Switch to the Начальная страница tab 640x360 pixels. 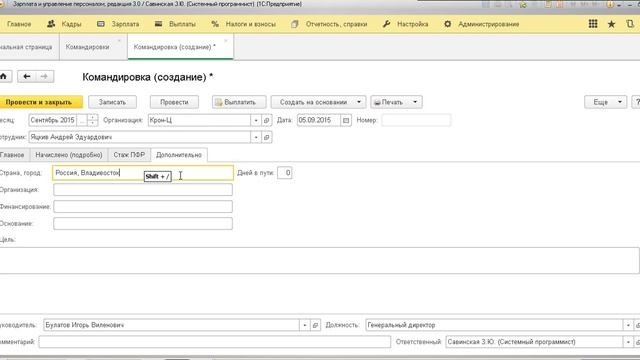pyautogui.click(x=26, y=47)
